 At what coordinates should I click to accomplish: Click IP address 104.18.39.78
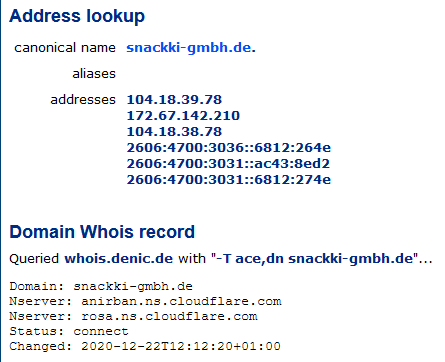(174, 100)
